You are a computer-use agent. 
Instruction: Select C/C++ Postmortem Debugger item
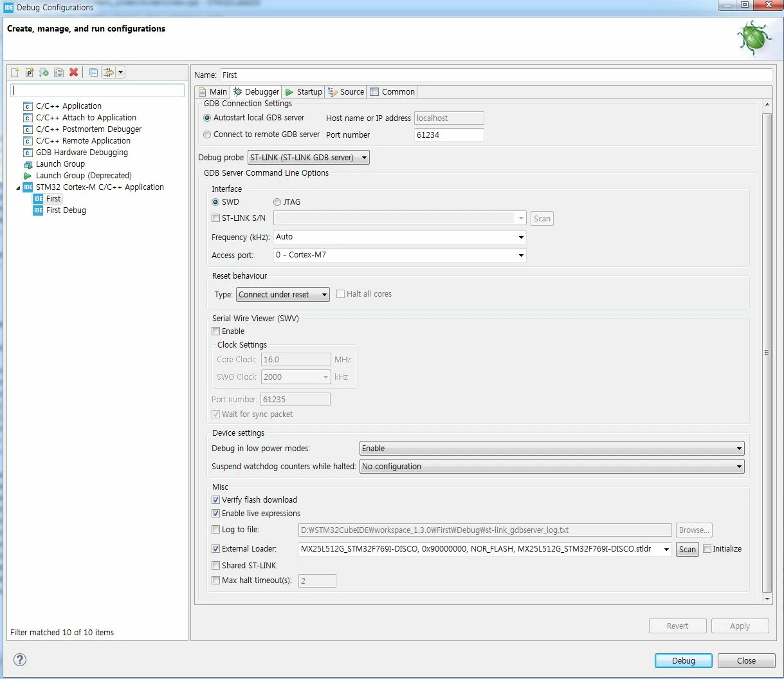click(88, 129)
